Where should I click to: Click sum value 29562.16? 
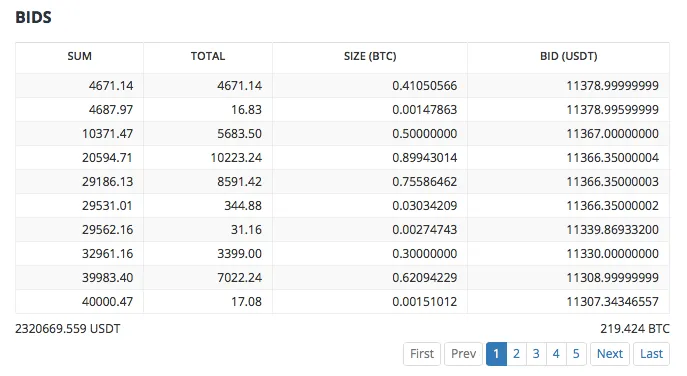[107, 230]
